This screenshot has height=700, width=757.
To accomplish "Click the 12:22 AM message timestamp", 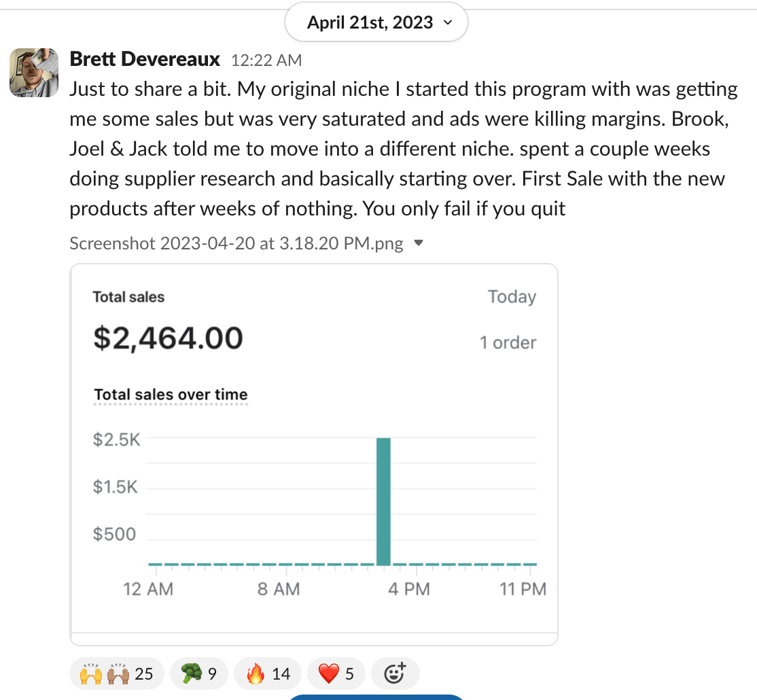I will pos(266,60).
